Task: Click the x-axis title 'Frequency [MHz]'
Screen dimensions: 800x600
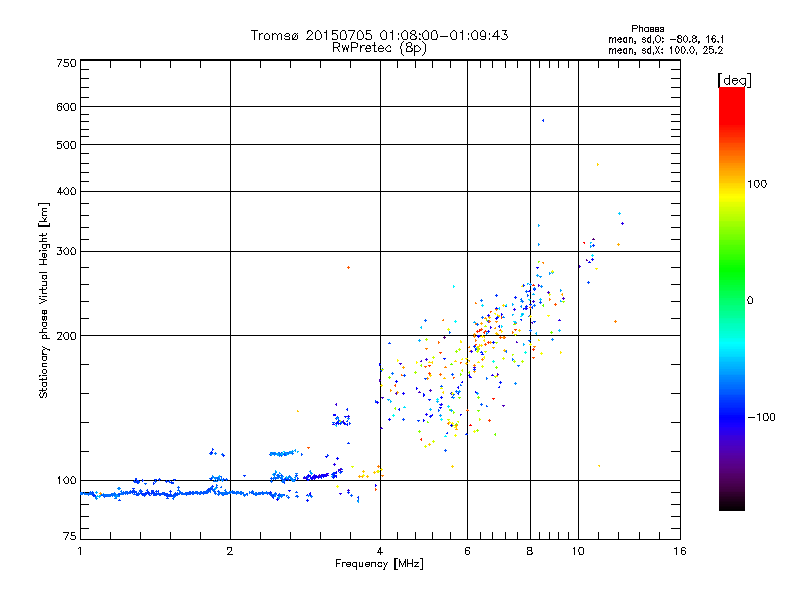Action: point(379,564)
